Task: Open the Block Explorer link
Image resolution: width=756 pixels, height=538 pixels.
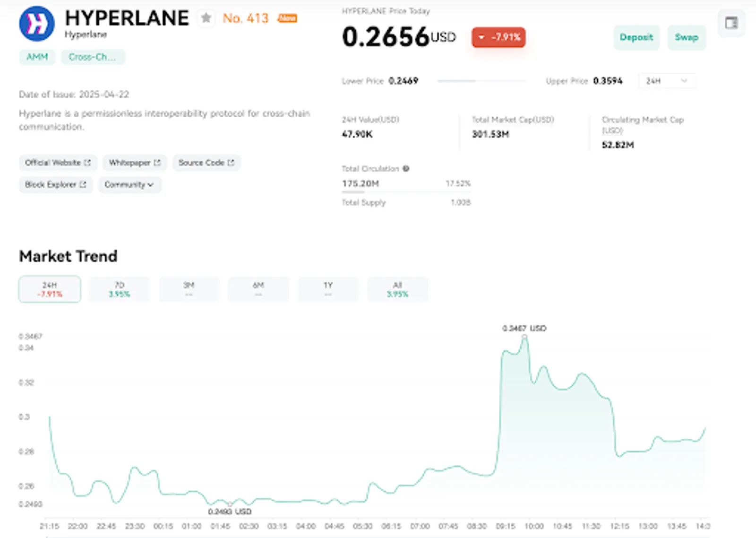Action: coord(56,184)
